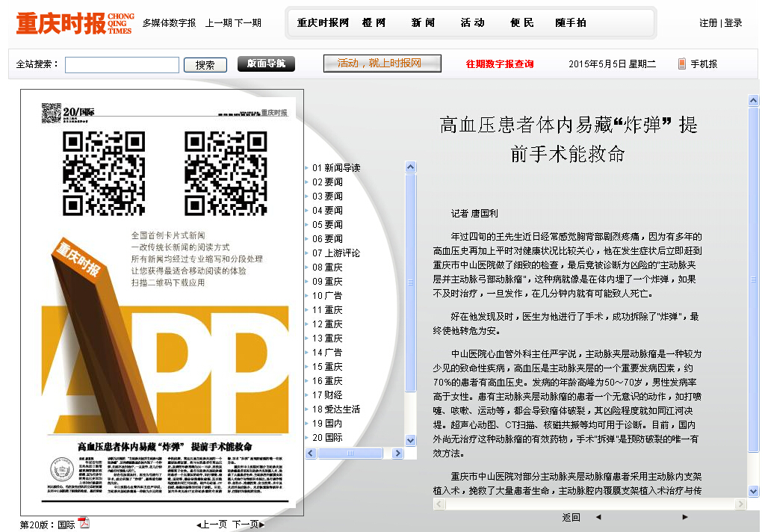Open 便民 in the navigation bar
The image size is (762, 532).
tap(522, 22)
